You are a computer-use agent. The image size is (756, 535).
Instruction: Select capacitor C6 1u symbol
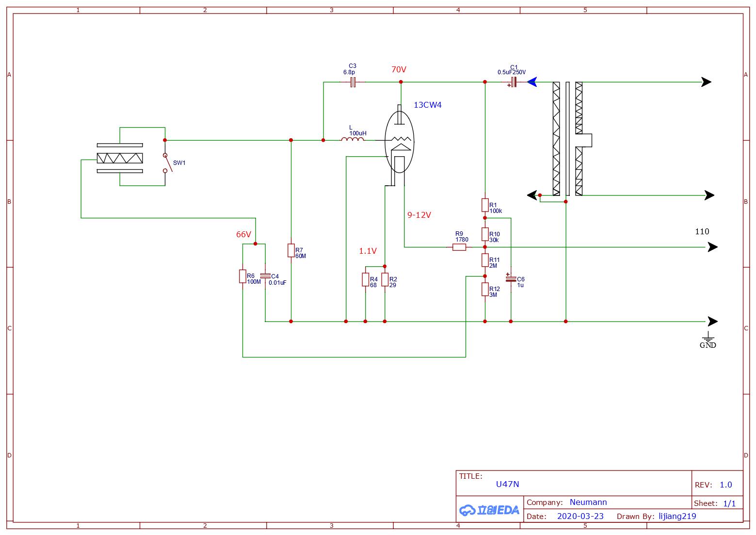[511, 278]
